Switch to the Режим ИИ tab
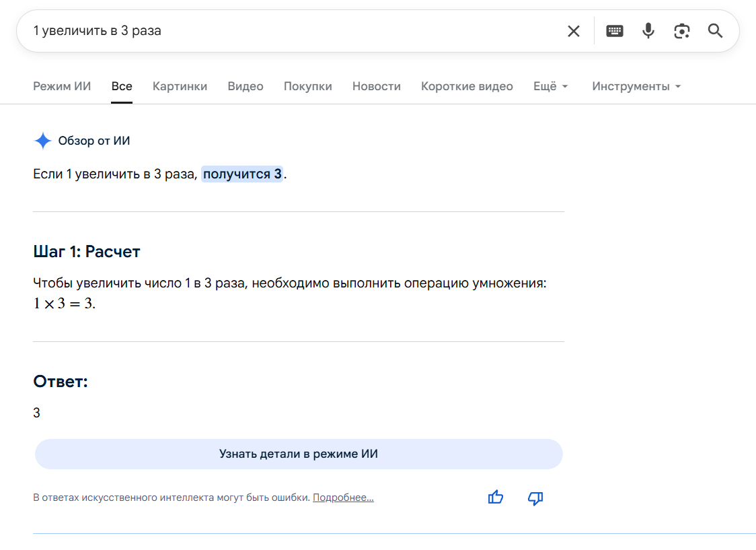 click(62, 86)
